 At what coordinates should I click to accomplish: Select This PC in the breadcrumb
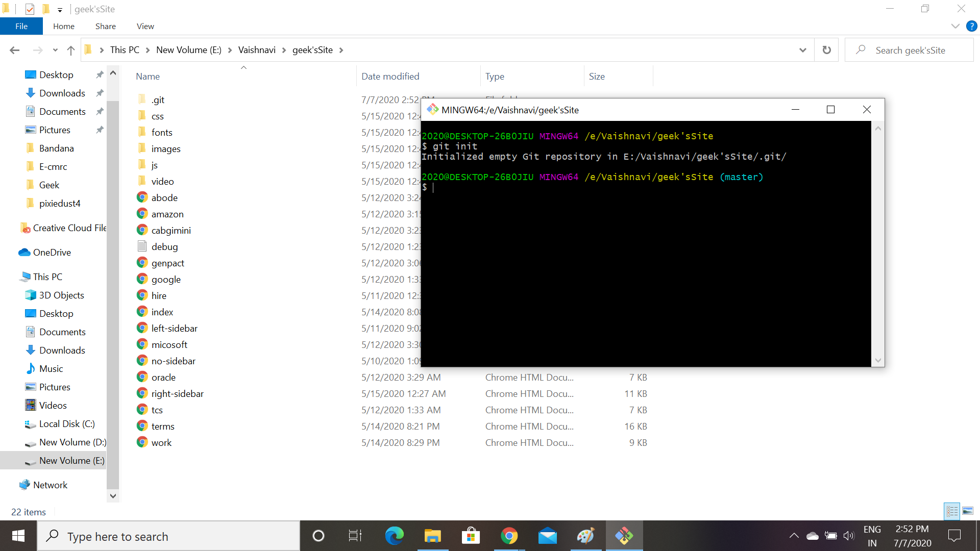click(125, 50)
